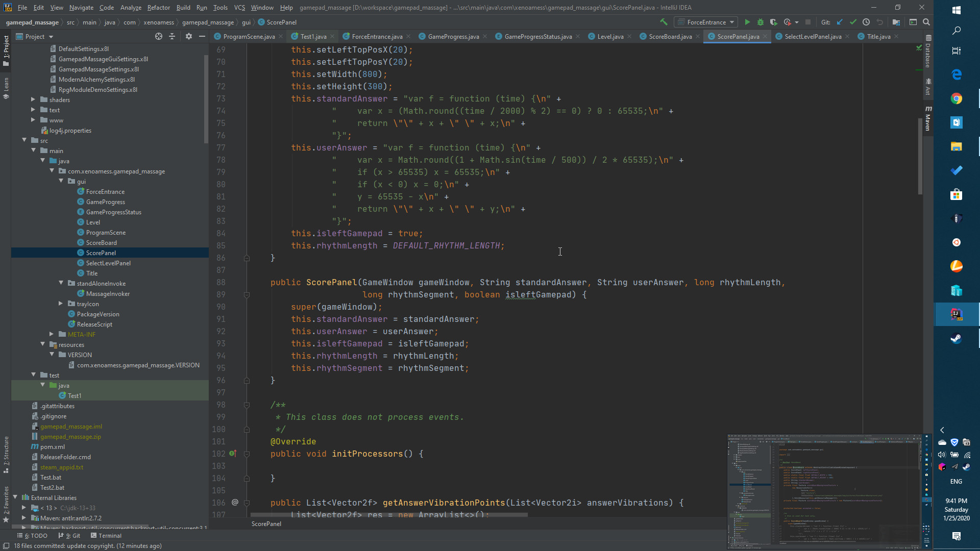Image resolution: width=980 pixels, height=551 pixels.
Task: Close the Test1.java editor tab
Action: 332,36
